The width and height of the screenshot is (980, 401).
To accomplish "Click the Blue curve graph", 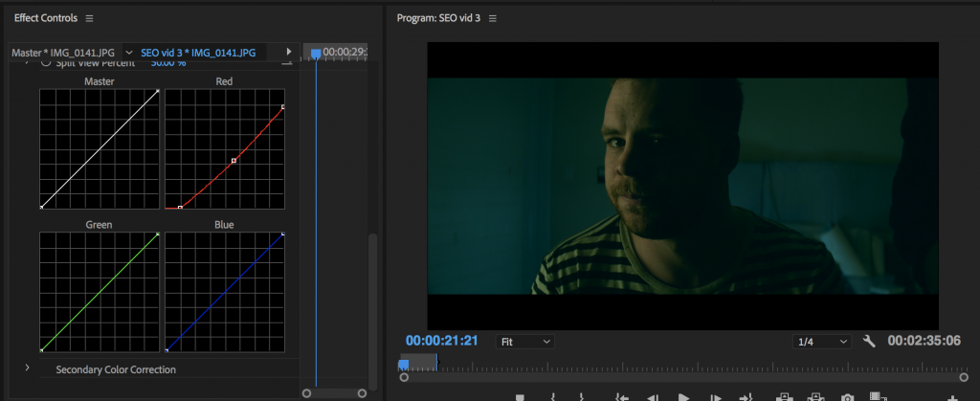I will click(x=225, y=292).
